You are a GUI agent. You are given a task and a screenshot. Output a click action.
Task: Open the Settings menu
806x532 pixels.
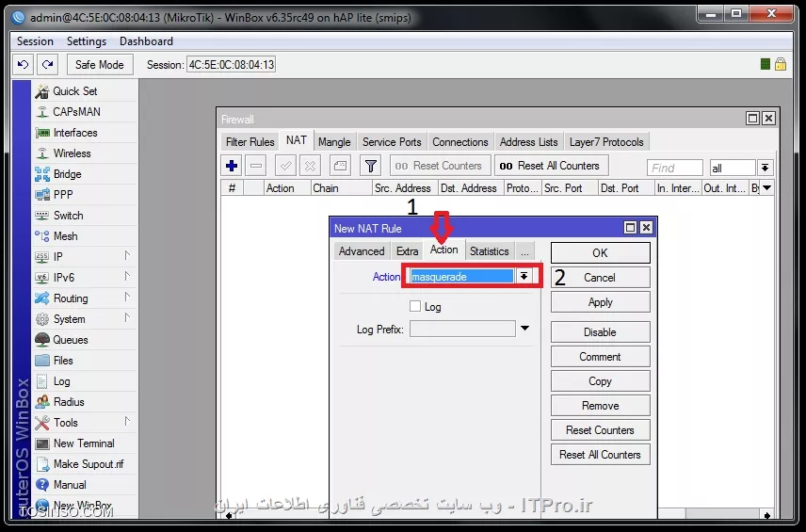(87, 41)
